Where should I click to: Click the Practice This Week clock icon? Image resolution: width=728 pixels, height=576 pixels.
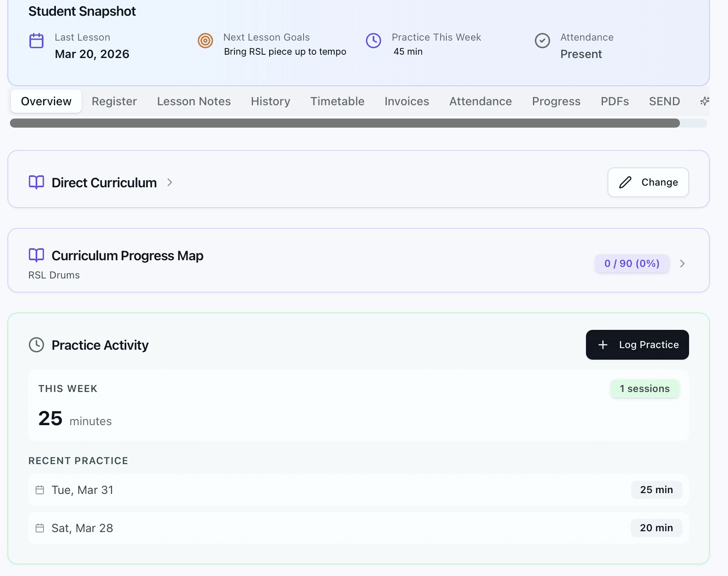click(x=374, y=41)
